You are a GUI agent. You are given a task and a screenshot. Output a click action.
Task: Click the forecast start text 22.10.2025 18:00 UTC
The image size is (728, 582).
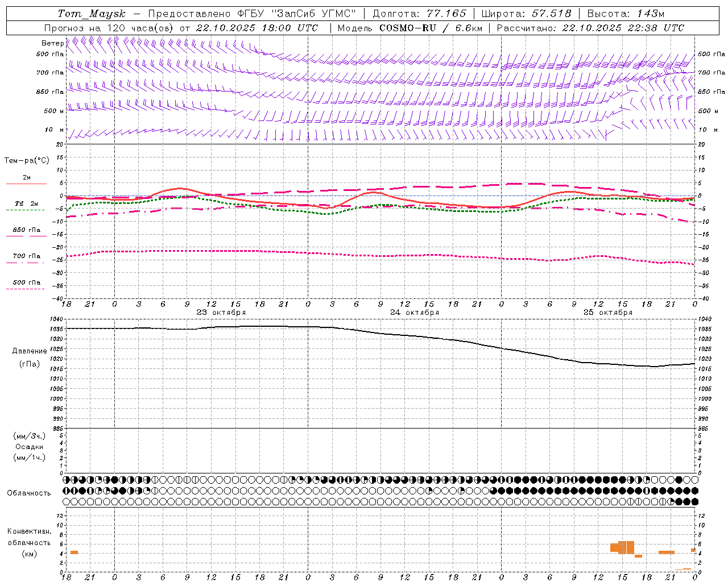[257, 28]
